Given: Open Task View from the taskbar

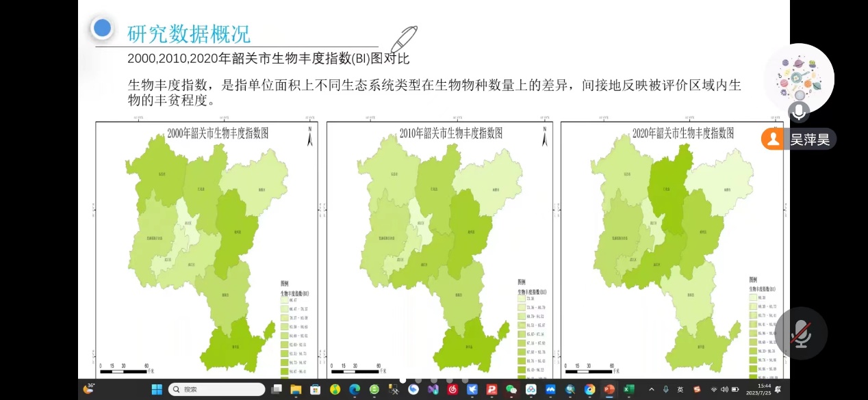Looking at the screenshot, I should [277, 389].
